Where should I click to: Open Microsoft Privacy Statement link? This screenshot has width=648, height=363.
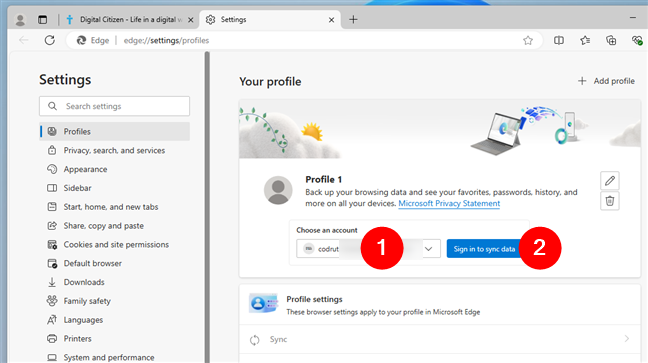[x=449, y=203]
